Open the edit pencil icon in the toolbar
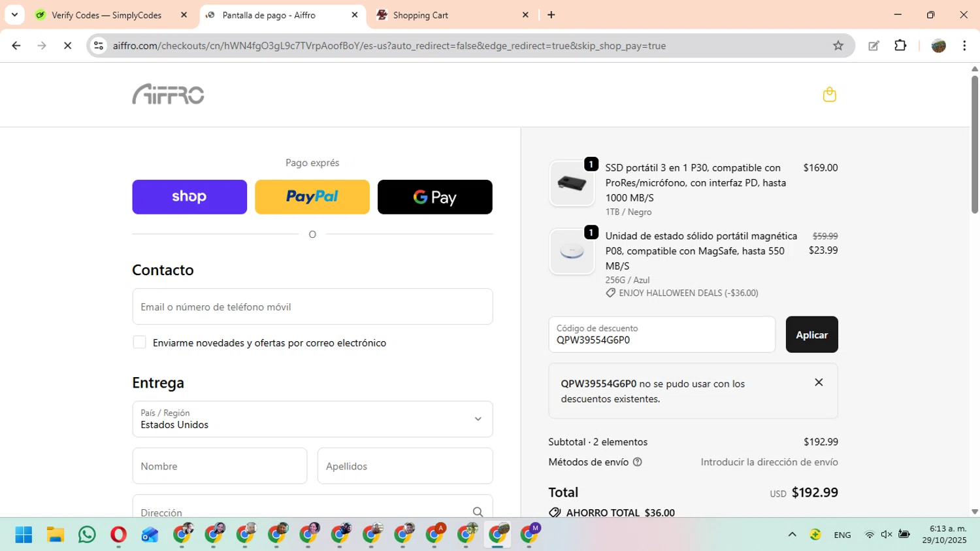980x551 pixels. tap(874, 46)
